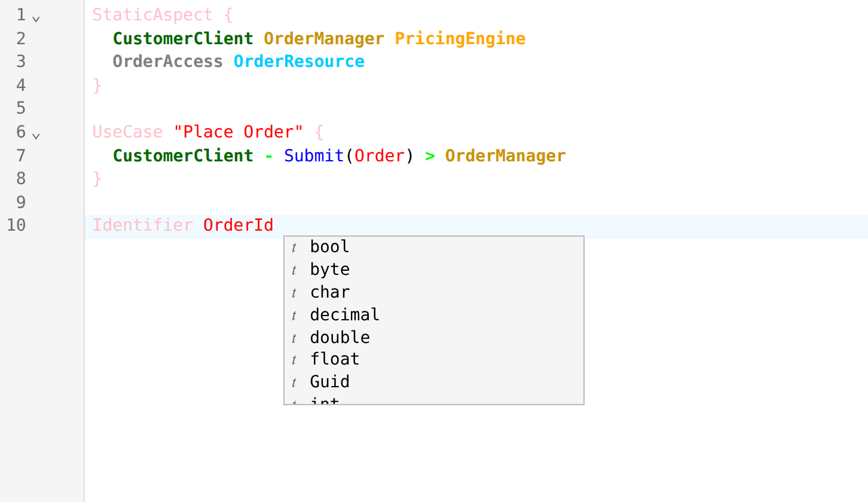Click PricingEngine on line 2
Image resolution: width=868 pixels, height=502 pixels.
tap(460, 38)
